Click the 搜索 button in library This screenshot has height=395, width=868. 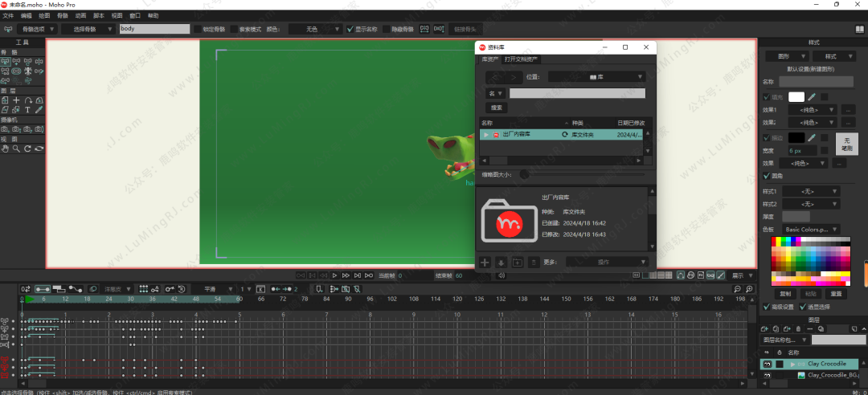(497, 107)
